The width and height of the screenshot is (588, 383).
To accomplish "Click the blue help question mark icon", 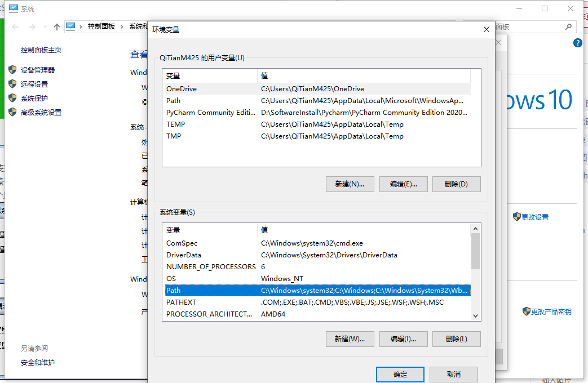I will click(577, 42).
